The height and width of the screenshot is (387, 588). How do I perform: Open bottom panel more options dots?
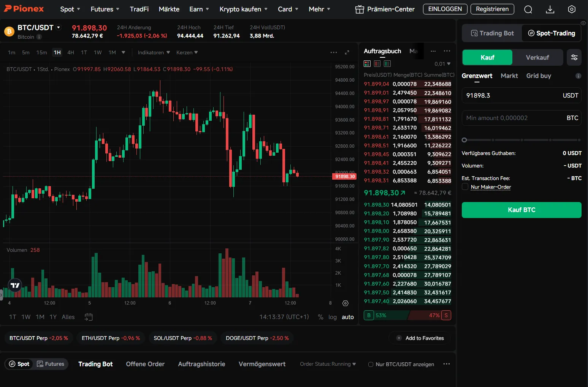[x=447, y=364]
